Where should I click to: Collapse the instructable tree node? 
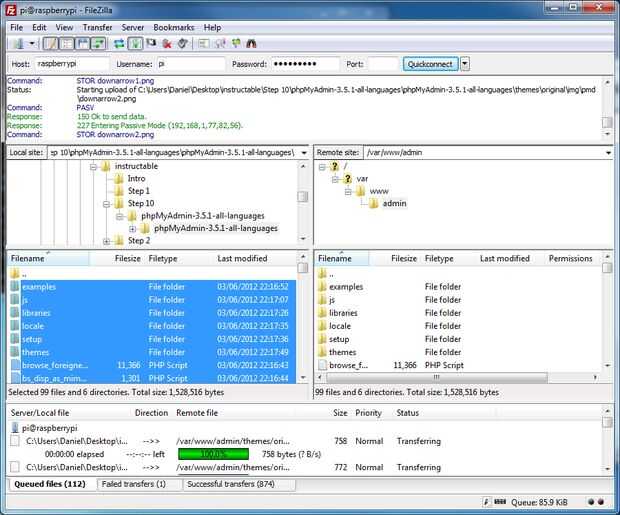pos(93,167)
